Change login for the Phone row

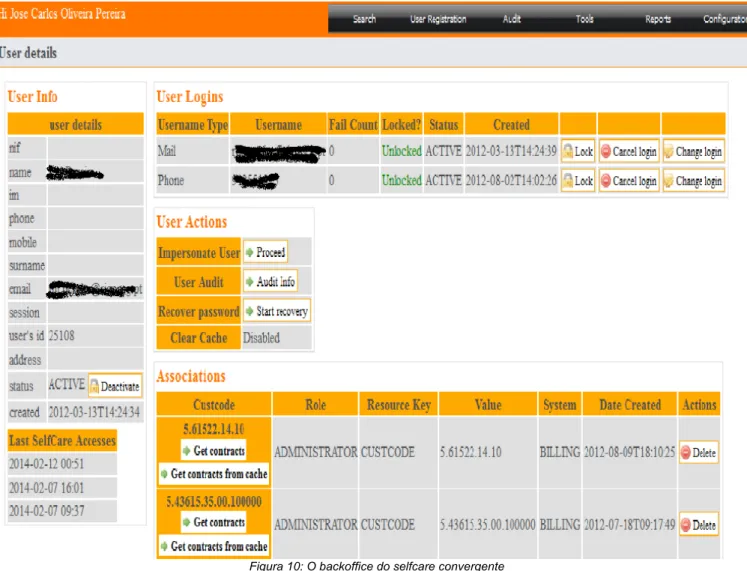(694, 181)
